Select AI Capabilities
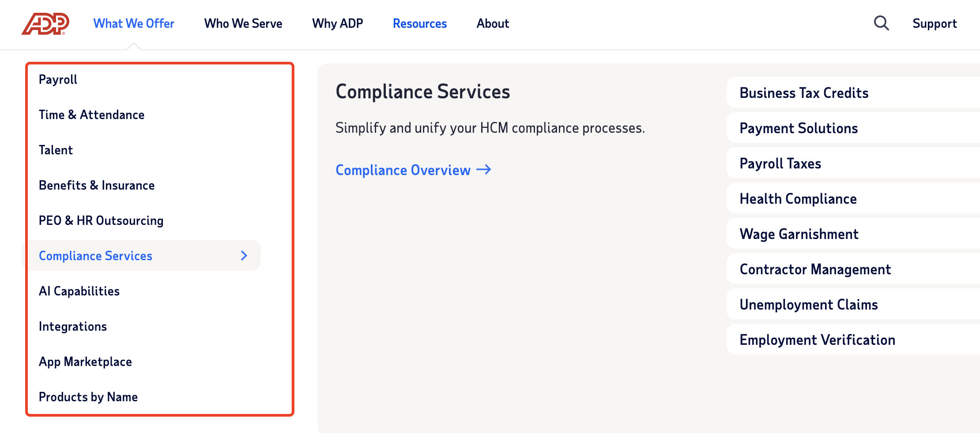980x433 pixels. coord(79,291)
